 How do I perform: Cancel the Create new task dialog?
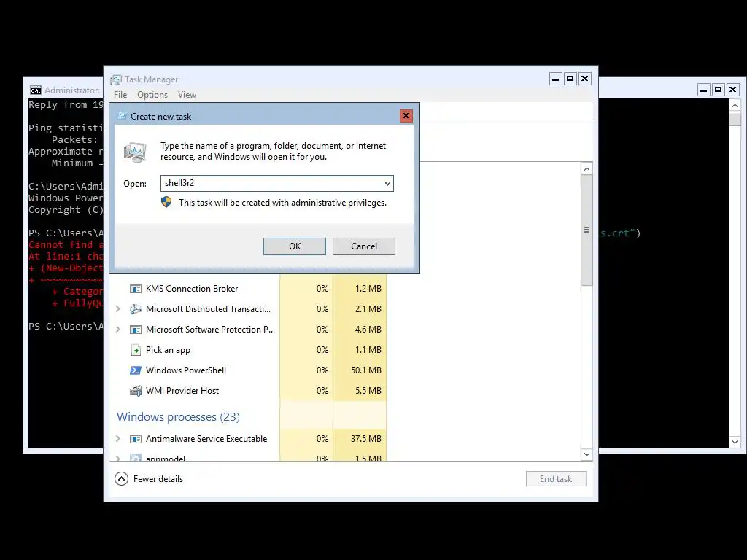pyautogui.click(x=363, y=246)
